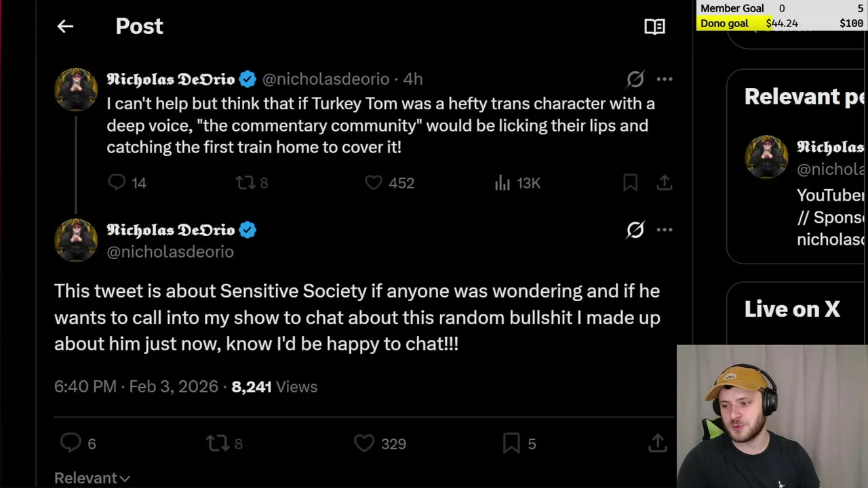The height and width of the screenshot is (488, 868).
Task: Click Grok icon on the main post
Action: (635, 230)
